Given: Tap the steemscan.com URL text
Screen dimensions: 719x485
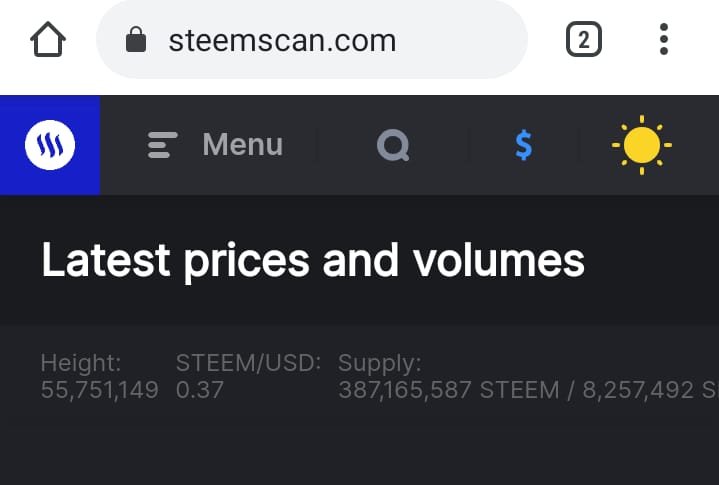Looking at the screenshot, I should pyautogui.click(x=282, y=40).
